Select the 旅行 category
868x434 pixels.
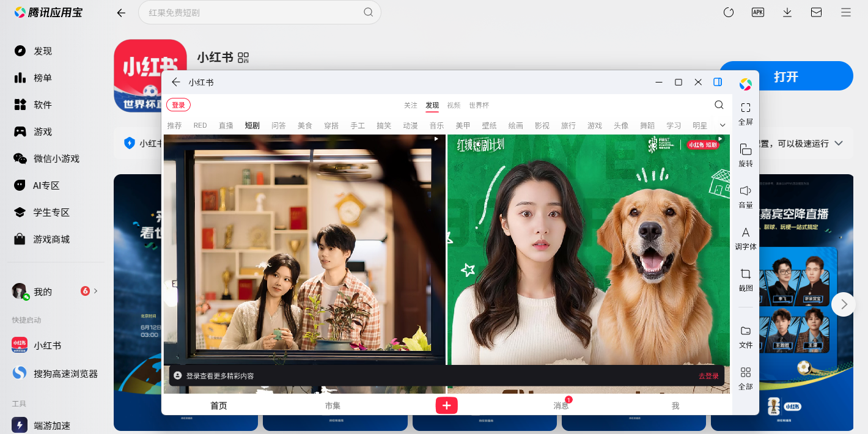pyautogui.click(x=568, y=125)
